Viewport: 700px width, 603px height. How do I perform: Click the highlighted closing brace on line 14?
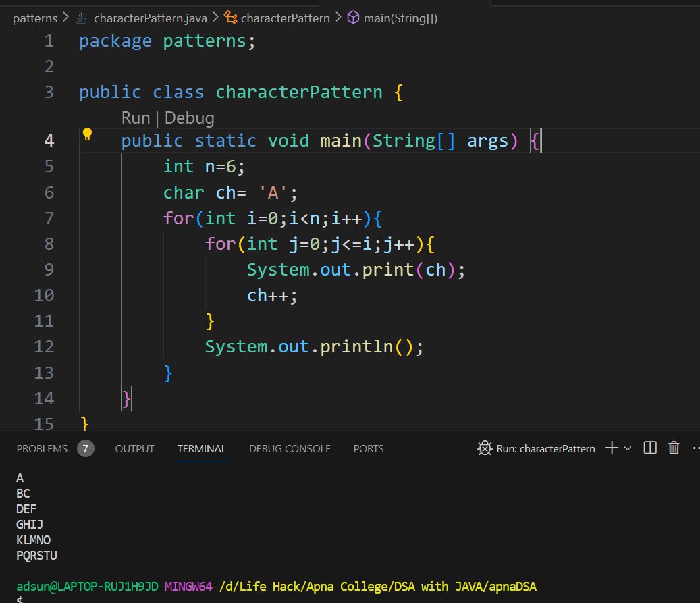tap(126, 398)
